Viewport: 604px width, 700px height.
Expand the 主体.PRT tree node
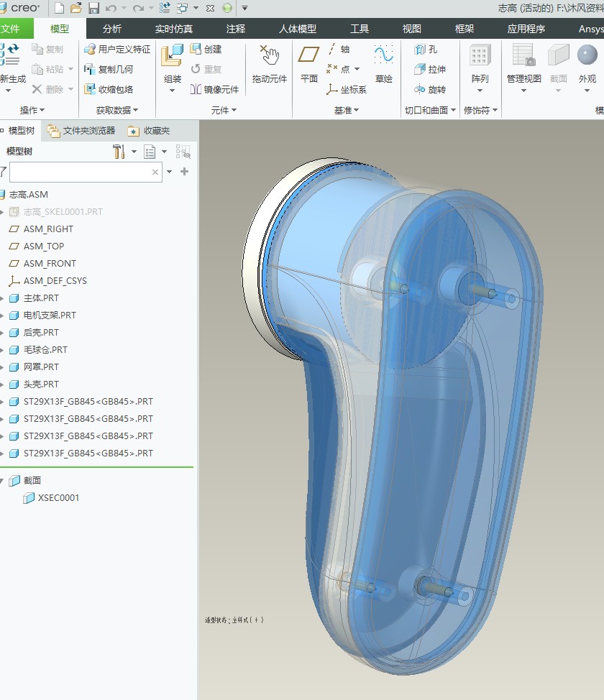(3, 298)
